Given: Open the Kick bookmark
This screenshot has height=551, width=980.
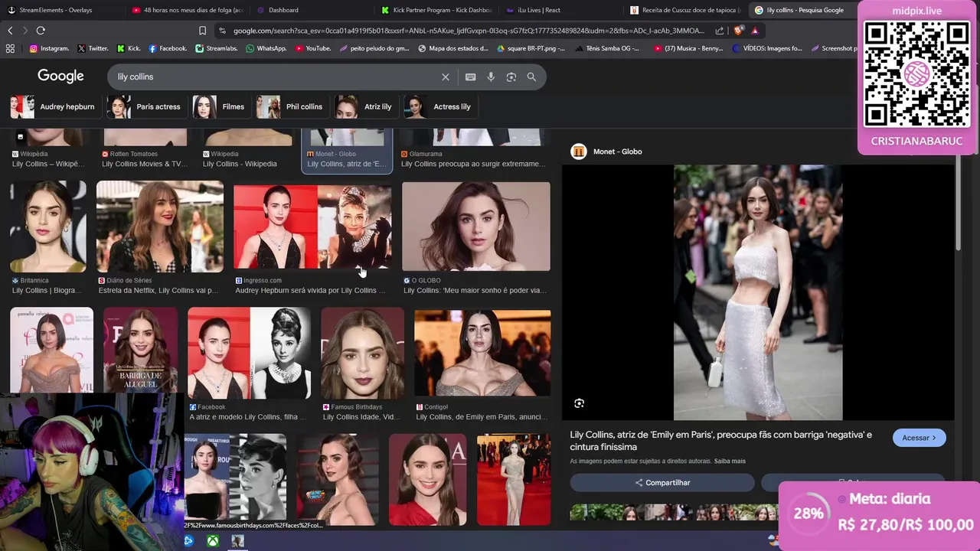Looking at the screenshot, I should 129,48.
